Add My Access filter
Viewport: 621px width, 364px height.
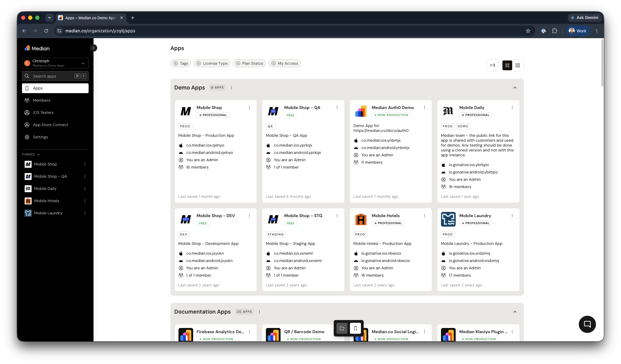click(x=285, y=63)
